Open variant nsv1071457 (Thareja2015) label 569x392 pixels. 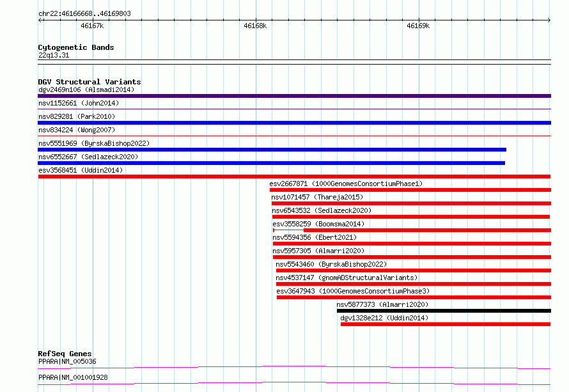point(317,197)
